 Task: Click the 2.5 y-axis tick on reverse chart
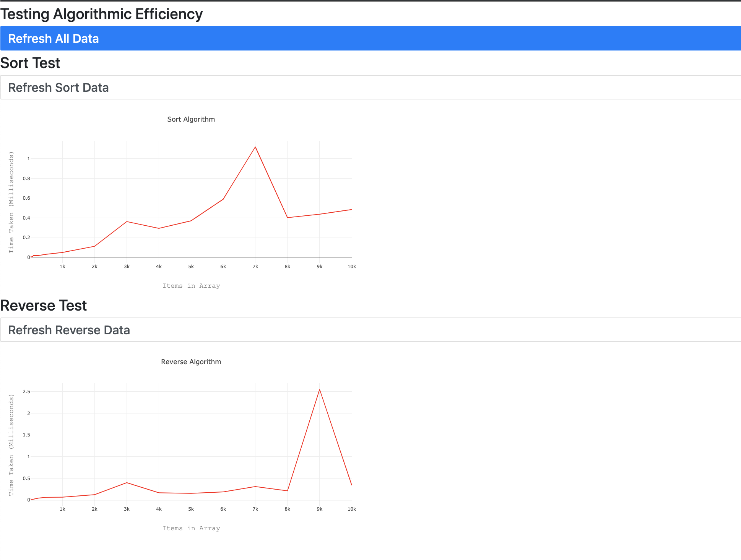click(x=26, y=392)
